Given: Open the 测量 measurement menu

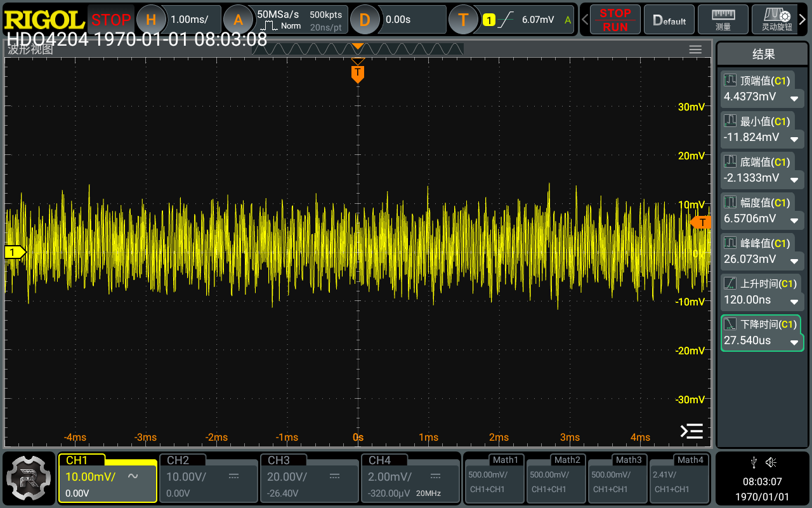Looking at the screenshot, I should [723, 20].
